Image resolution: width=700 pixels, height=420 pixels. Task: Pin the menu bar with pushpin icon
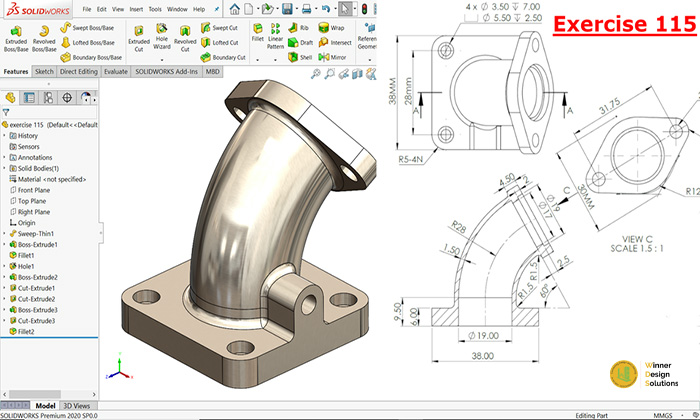pos(217,9)
